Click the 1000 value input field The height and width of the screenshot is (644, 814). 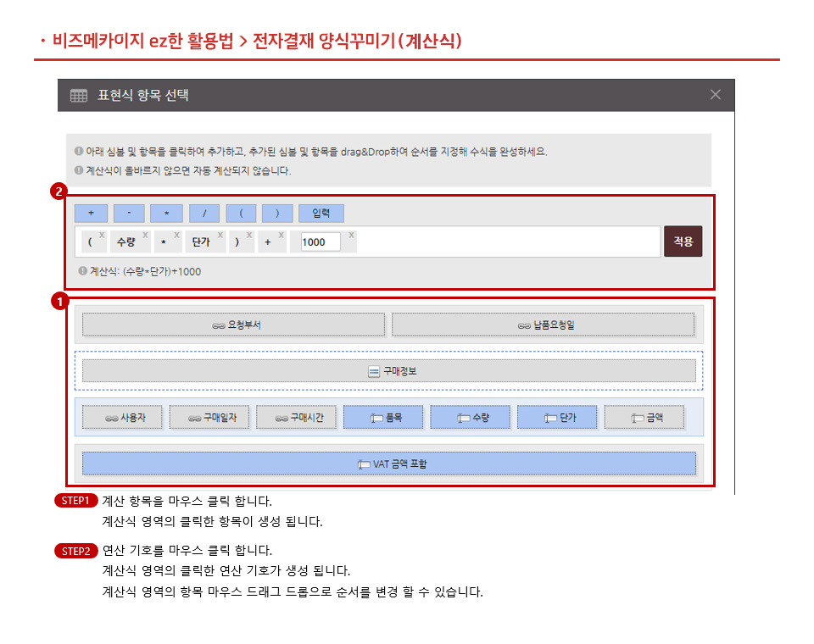point(321,241)
